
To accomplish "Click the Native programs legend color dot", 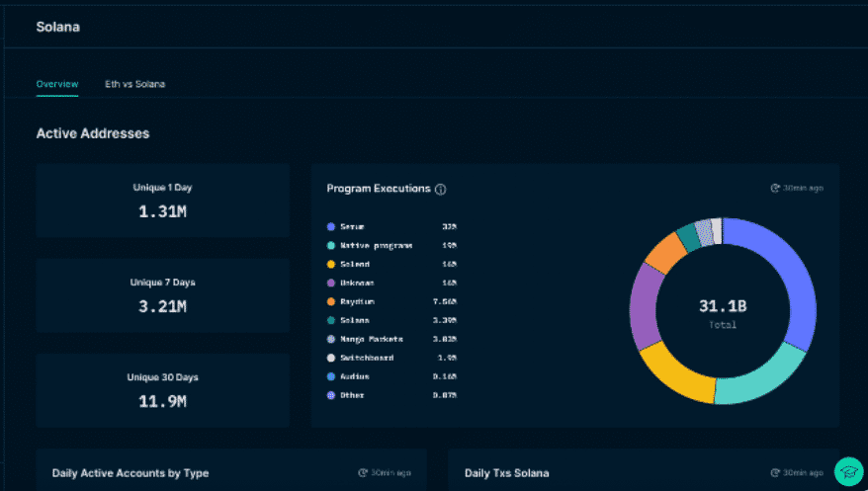I will [331, 245].
